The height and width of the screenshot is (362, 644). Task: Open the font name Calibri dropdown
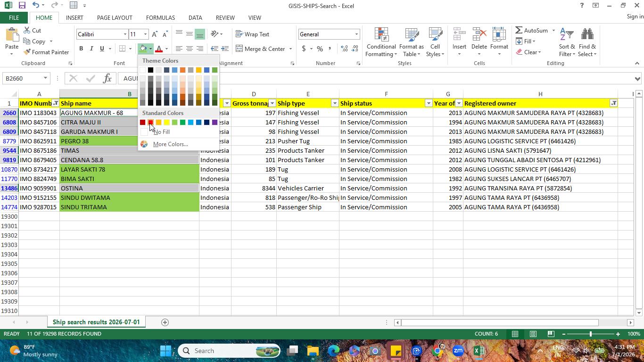click(x=125, y=34)
